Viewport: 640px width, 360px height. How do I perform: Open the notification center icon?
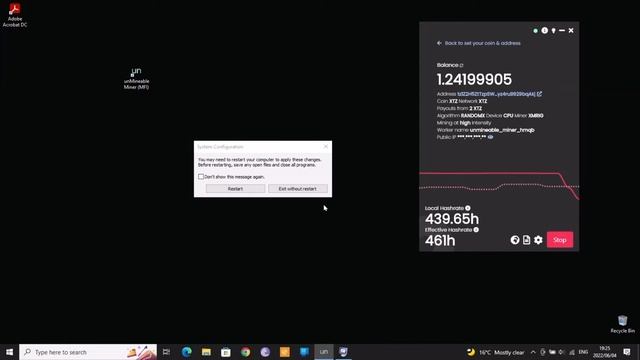point(627,352)
